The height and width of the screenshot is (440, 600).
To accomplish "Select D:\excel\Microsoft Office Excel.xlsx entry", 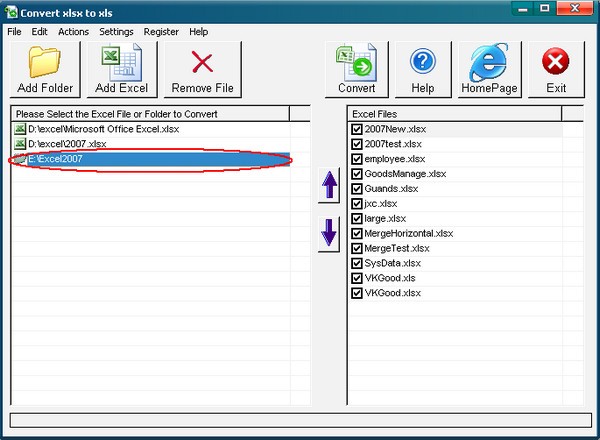I will click(x=151, y=129).
